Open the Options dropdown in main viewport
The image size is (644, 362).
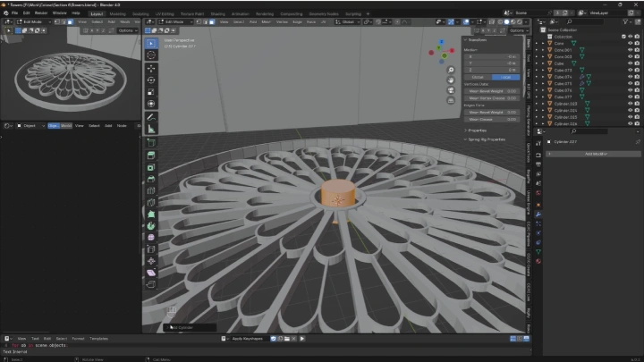pos(518,30)
